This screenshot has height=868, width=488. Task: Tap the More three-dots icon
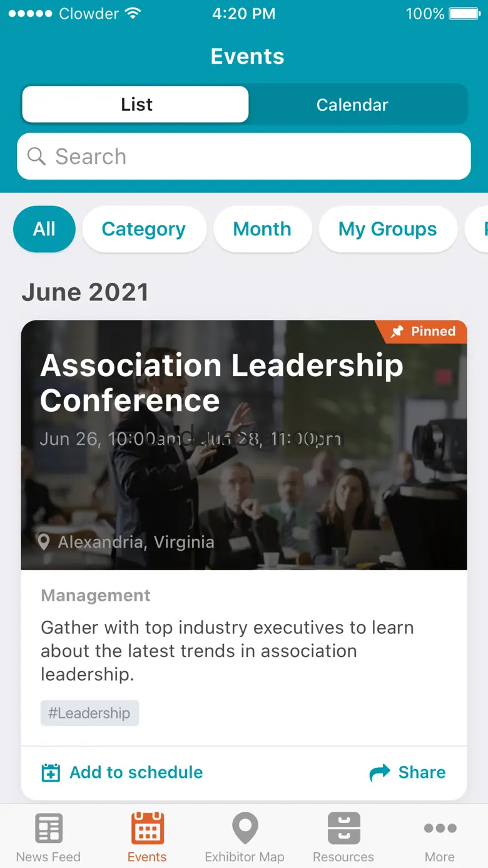[440, 829]
